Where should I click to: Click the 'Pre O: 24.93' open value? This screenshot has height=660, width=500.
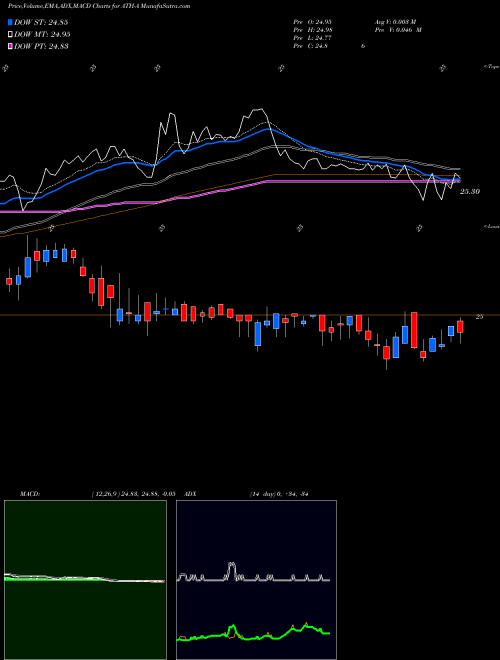(313, 22)
